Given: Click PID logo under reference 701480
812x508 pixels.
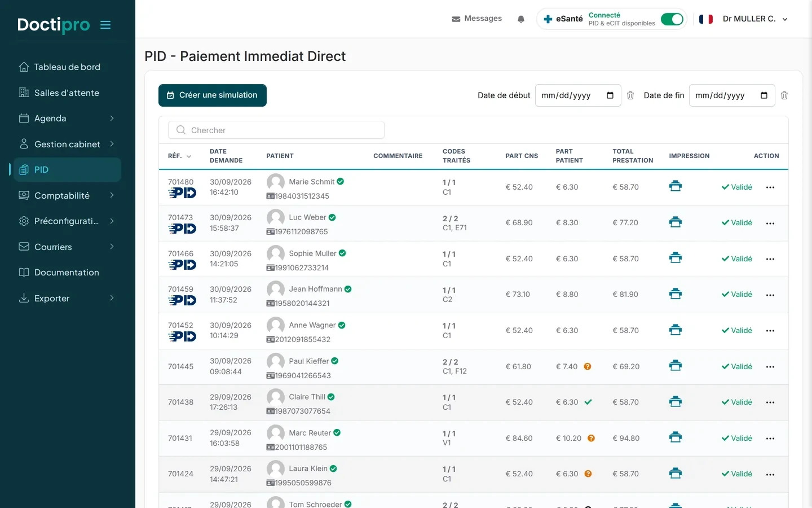Looking at the screenshot, I should [182, 193].
